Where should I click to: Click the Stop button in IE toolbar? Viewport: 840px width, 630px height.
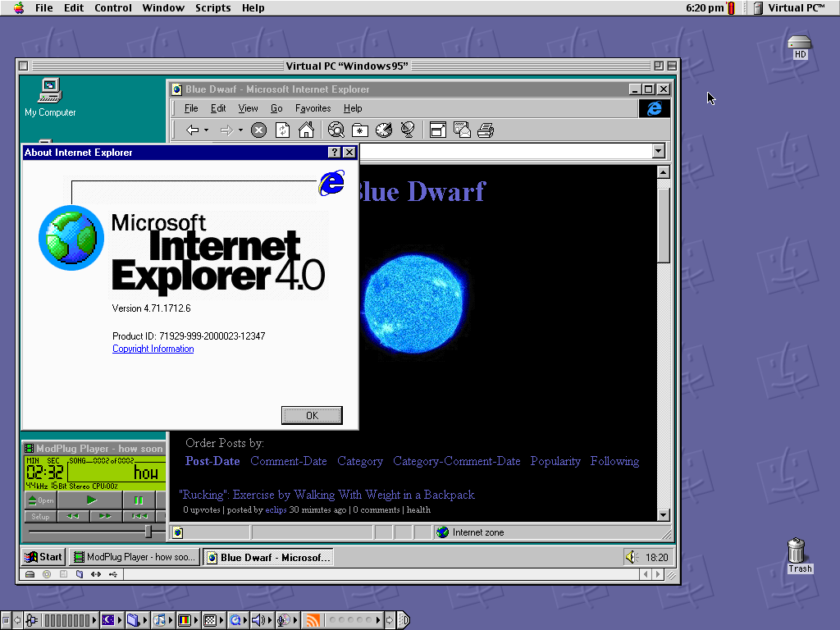258,130
